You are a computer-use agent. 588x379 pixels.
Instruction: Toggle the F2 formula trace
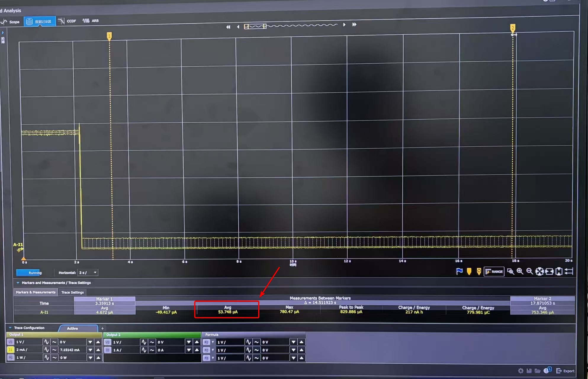pyautogui.click(x=206, y=350)
